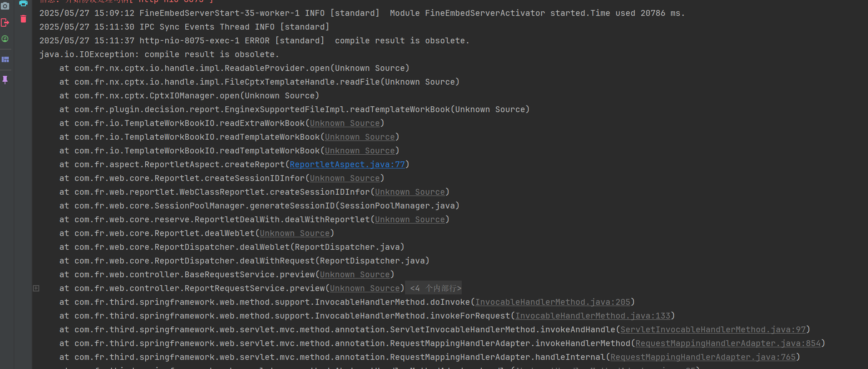
Task: Click the restore layout icon
Action: 5,60
